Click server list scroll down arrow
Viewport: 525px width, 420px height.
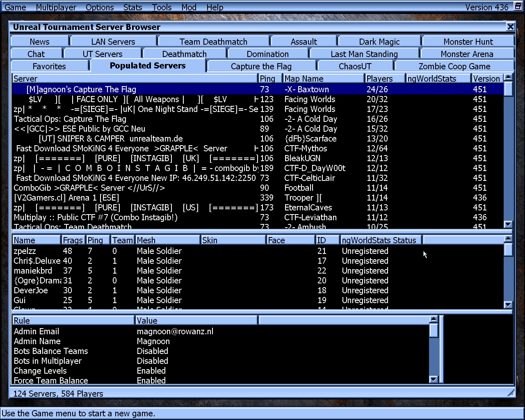[508, 224]
